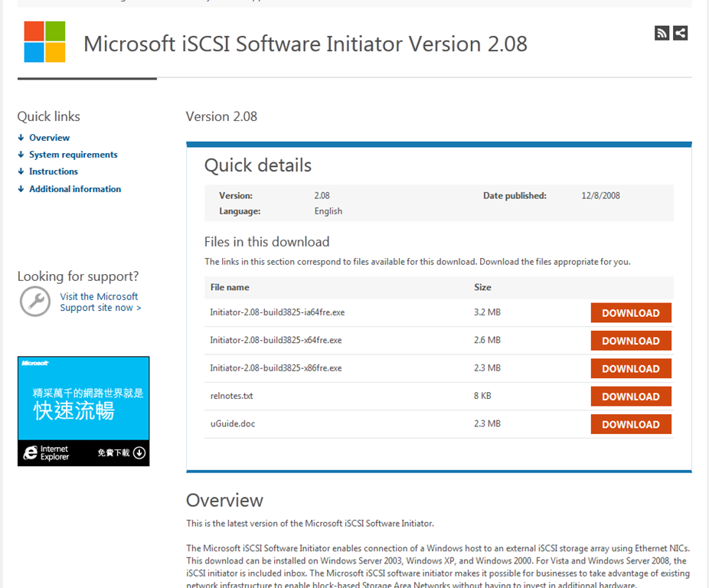
Task: Select the file name Initiator-2.08-build3825-ia64fre.exe
Action: (277, 312)
